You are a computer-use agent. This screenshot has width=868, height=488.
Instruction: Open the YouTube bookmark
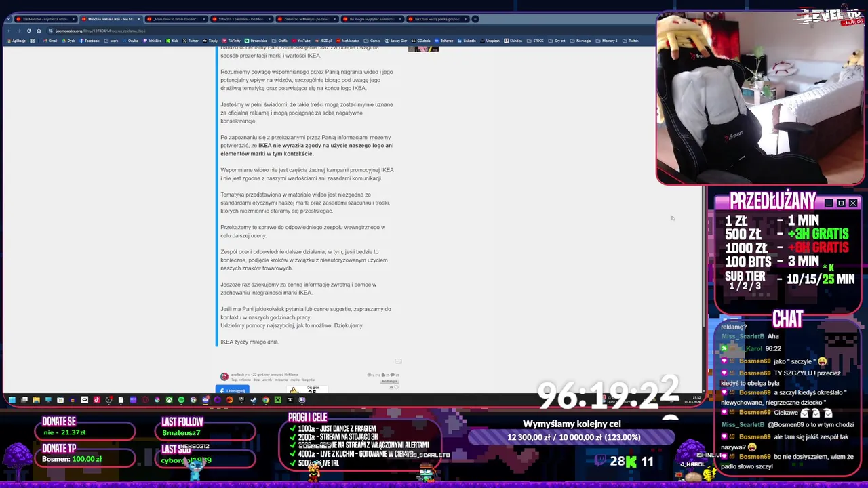301,41
